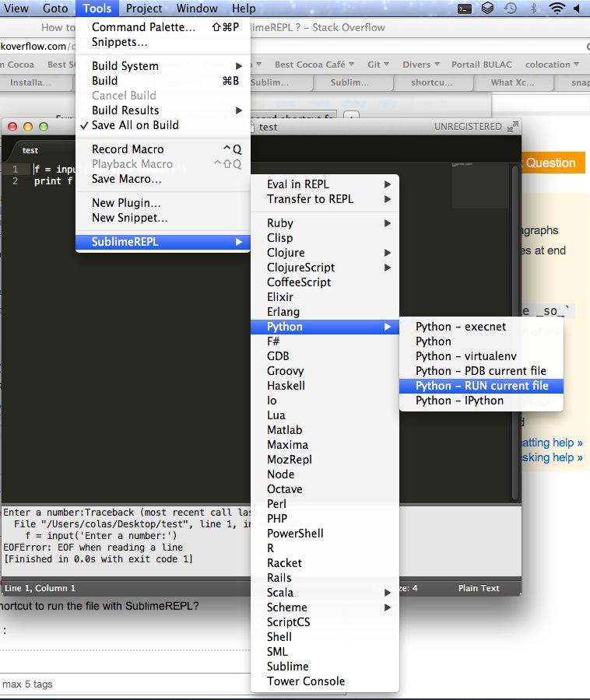Viewport: 590px width, 700px height.
Task: Expand Transfer to REPL submenu
Action: pyautogui.click(x=325, y=198)
